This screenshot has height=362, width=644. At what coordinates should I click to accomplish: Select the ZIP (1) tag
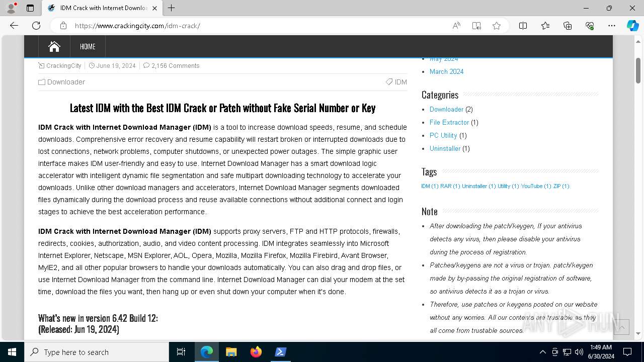coord(561,186)
